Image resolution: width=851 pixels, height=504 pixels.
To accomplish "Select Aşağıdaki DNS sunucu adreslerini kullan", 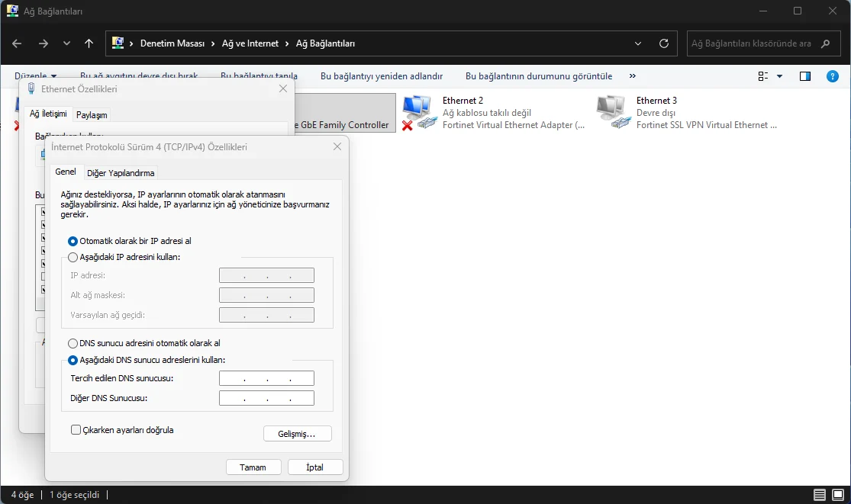I will 146,360.
